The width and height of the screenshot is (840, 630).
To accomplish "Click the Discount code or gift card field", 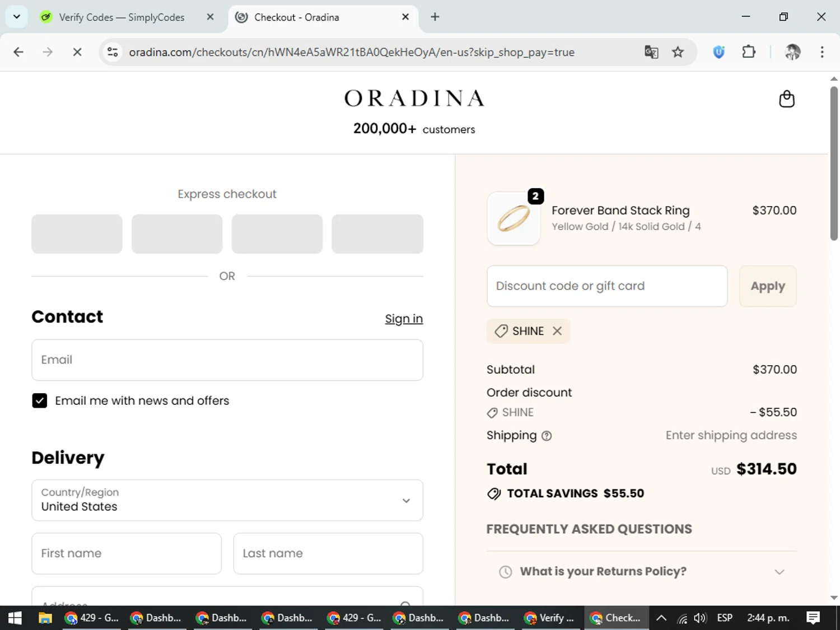I will 607,286.
